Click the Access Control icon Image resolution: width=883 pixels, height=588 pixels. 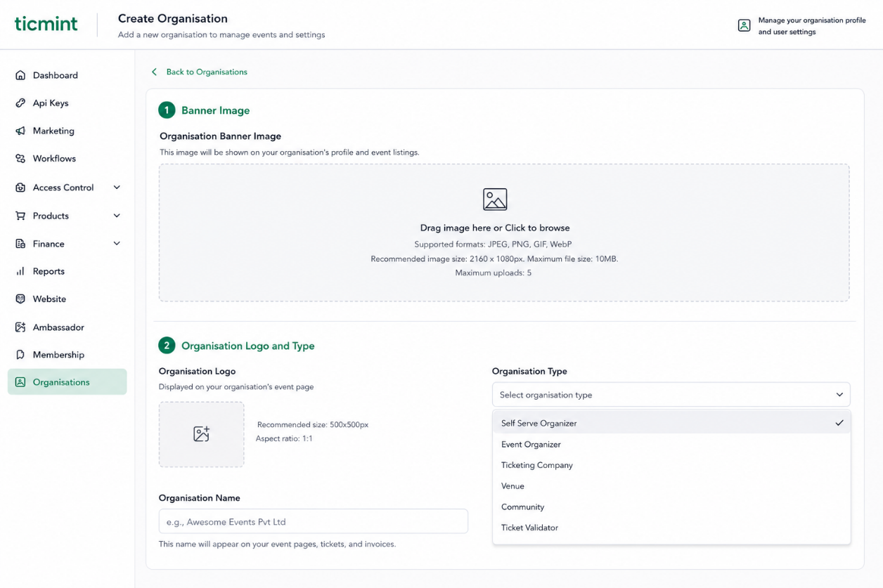point(20,188)
